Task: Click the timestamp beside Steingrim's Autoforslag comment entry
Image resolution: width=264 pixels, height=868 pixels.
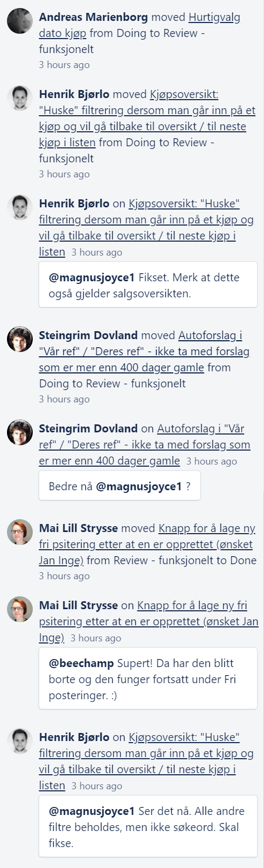Action: pos(211,461)
